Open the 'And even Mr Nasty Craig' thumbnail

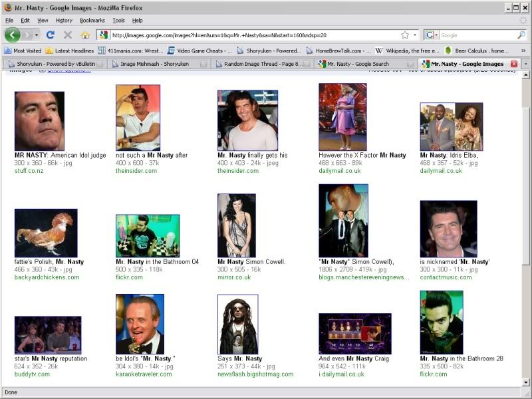point(355,334)
